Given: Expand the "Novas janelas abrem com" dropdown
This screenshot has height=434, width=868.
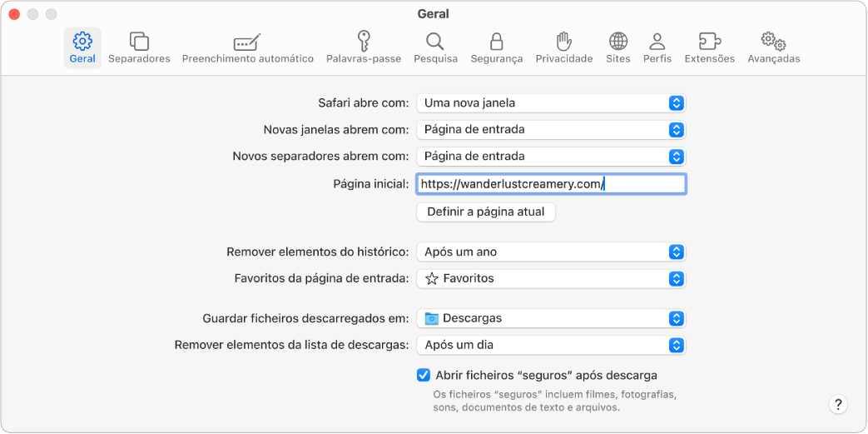Looking at the screenshot, I should (x=551, y=129).
